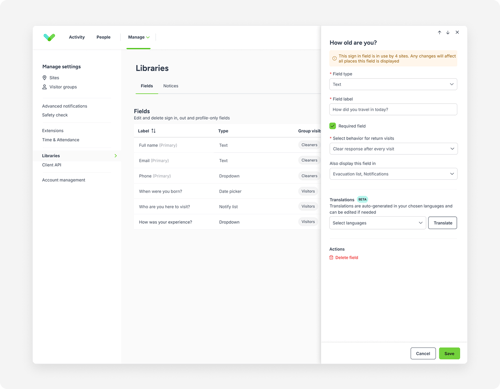Click the Visitors tag in Who are you here to visit row
500x389 pixels.
pos(308,206)
